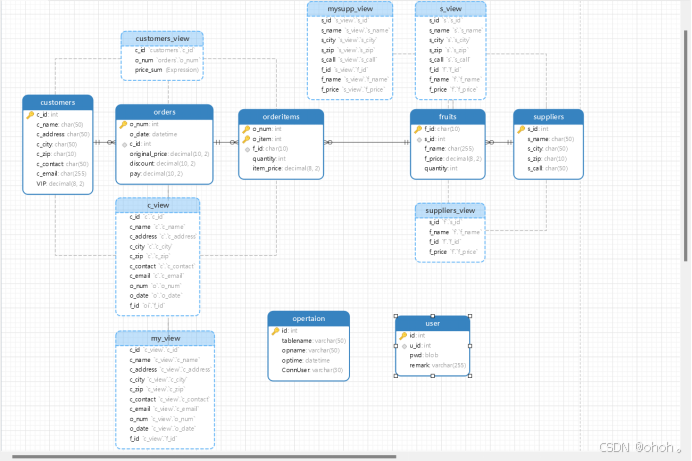Select the suppliers_view view header
692x461 pixels.
(x=450, y=210)
